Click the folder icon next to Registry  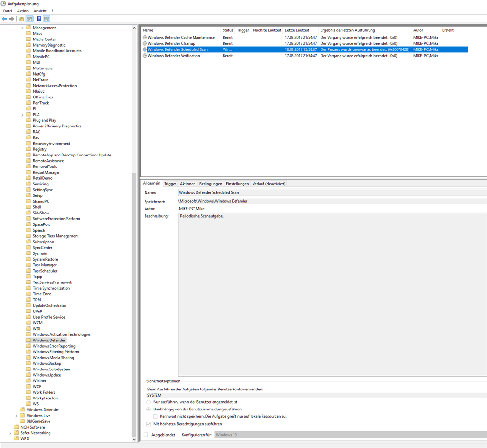[29, 149]
